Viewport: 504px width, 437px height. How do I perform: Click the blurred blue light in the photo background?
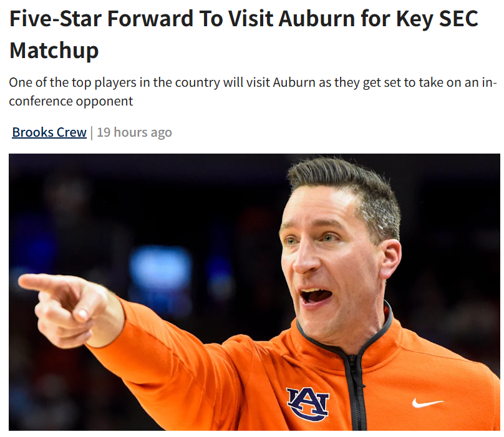[x=160, y=265]
